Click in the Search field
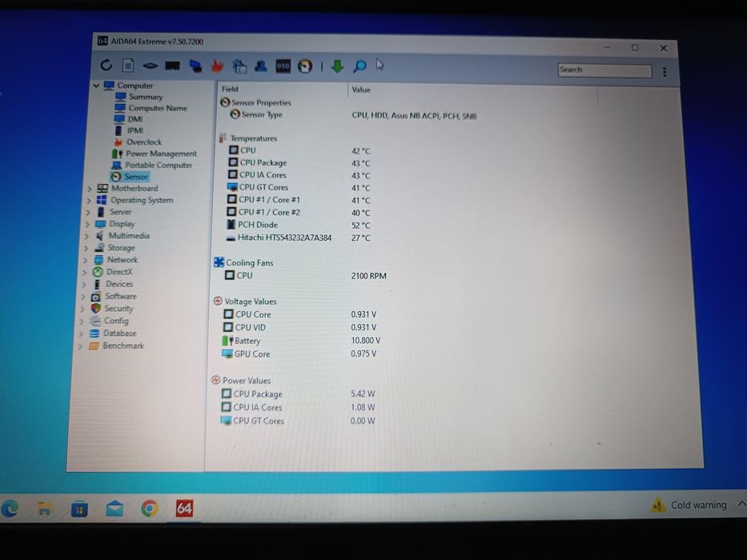Image resolution: width=747 pixels, height=560 pixels. coord(604,70)
